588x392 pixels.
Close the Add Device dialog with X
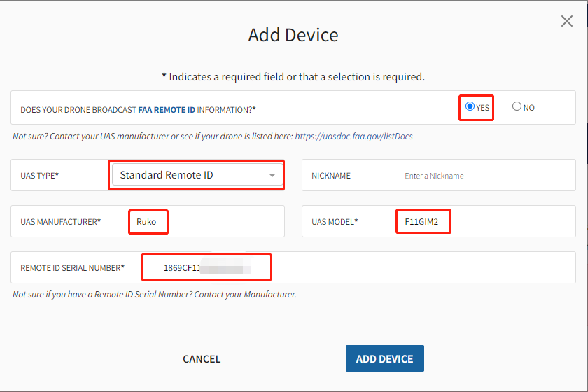click(x=567, y=21)
